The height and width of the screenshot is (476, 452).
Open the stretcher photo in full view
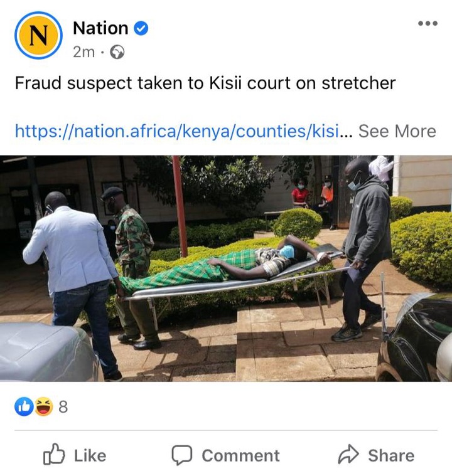click(x=226, y=268)
